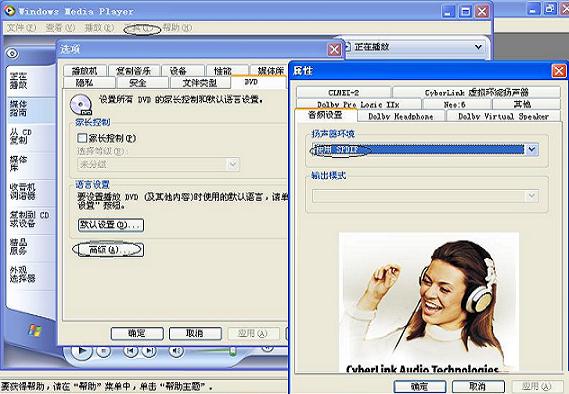569x394 pixels.
Task: Open the 查看(V) menu
Action: (x=60, y=28)
